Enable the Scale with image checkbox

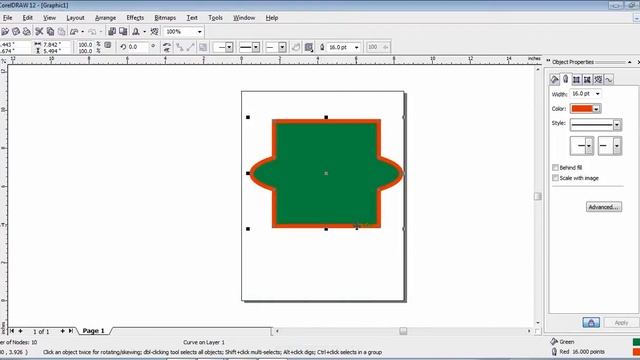click(555, 178)
